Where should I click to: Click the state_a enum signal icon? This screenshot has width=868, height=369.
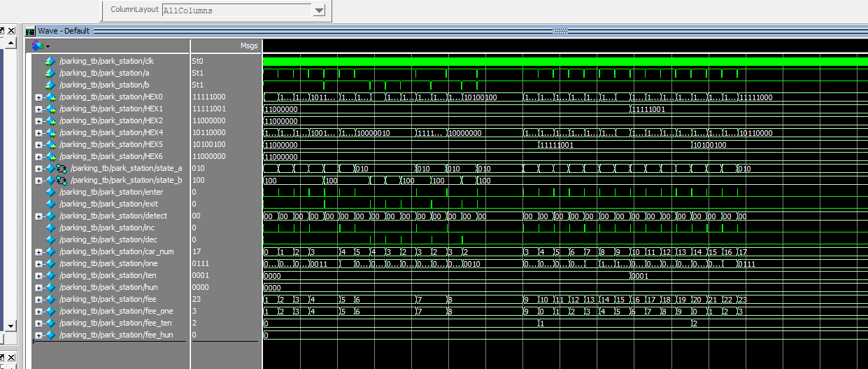coord(62,169)
